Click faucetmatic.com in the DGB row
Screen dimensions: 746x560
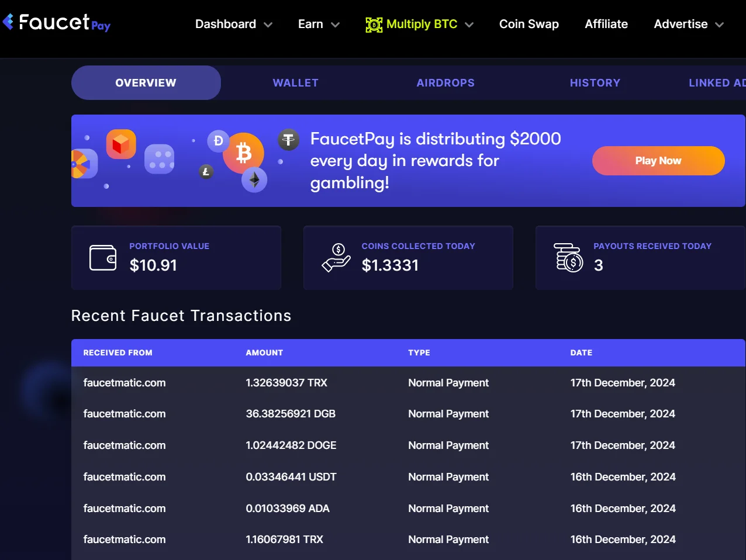[125, 414]
